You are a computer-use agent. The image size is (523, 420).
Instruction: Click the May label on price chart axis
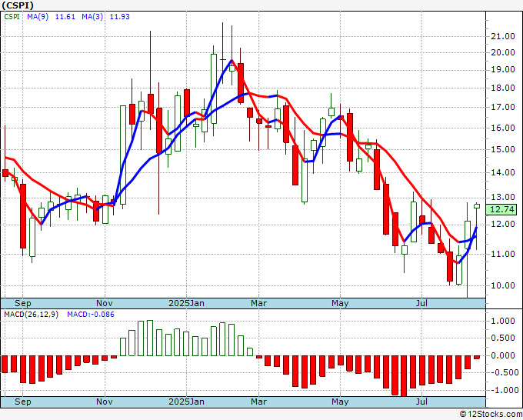coord(340,303)
